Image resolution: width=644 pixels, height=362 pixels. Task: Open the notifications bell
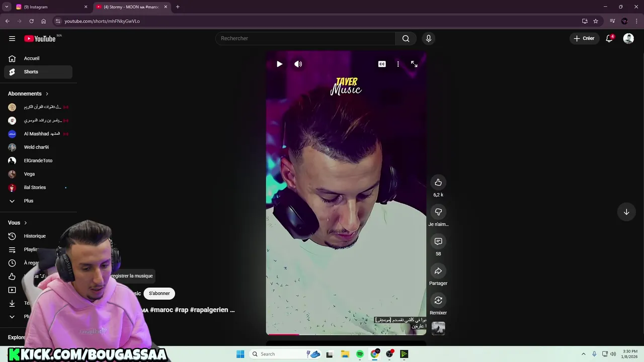click(609, 39)
